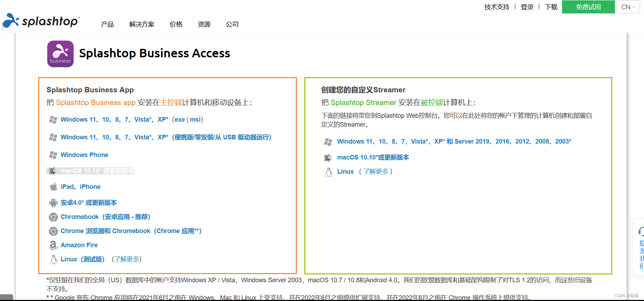Click the purple Splashtop Business app icon

pyautogui.click(x=60, y=54)
